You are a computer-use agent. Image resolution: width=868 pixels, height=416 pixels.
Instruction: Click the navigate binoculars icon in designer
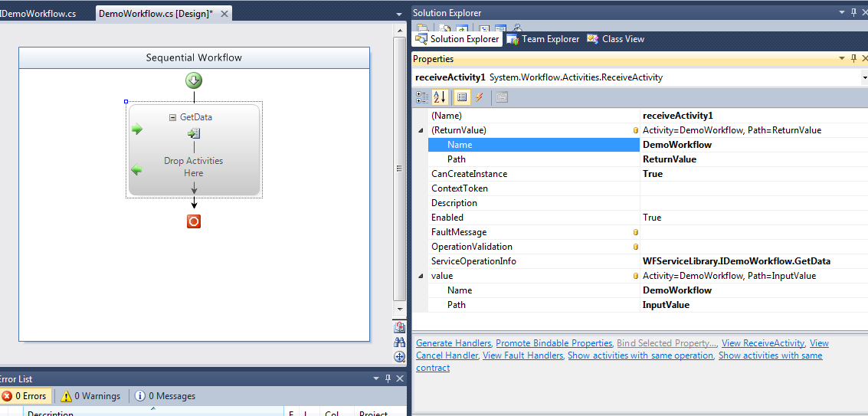pos(399,342)
